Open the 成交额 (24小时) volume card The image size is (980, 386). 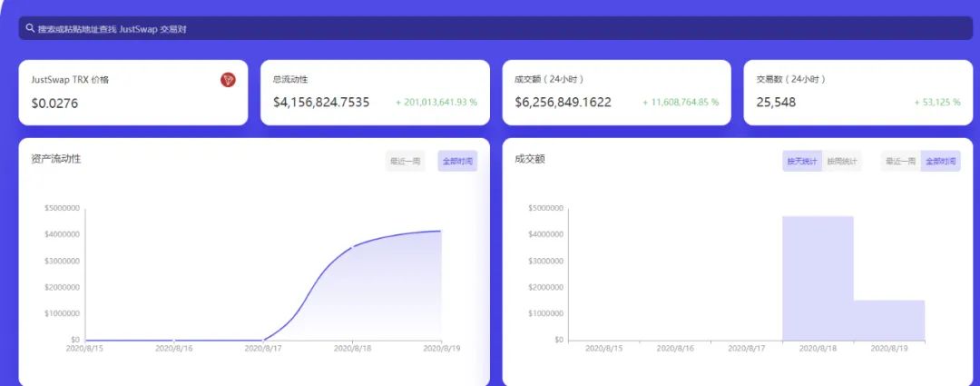pyautogui.click(x=616, y=92)
